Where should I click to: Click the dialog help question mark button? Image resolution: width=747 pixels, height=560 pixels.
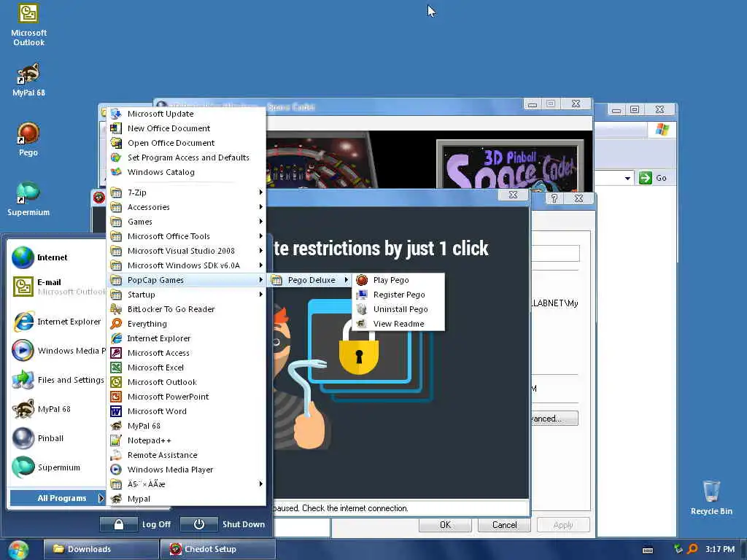[554, 198]
